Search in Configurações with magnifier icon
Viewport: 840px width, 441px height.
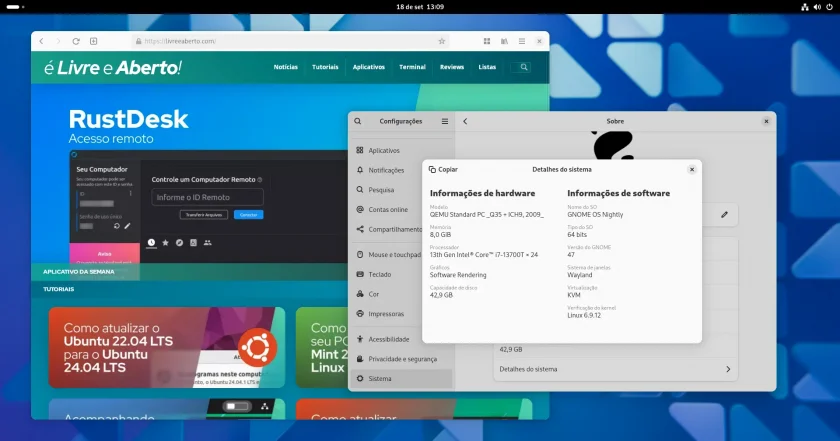(x=357, y=121)
